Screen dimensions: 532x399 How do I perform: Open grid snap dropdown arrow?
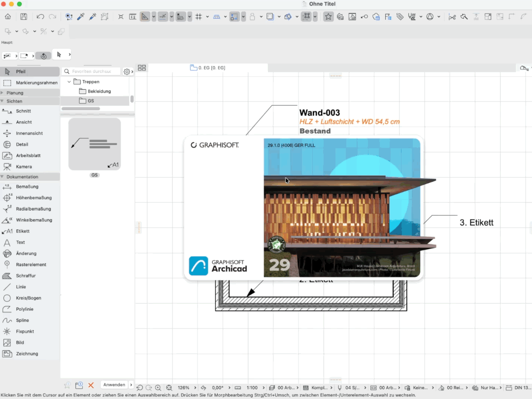tap(207, 17)
